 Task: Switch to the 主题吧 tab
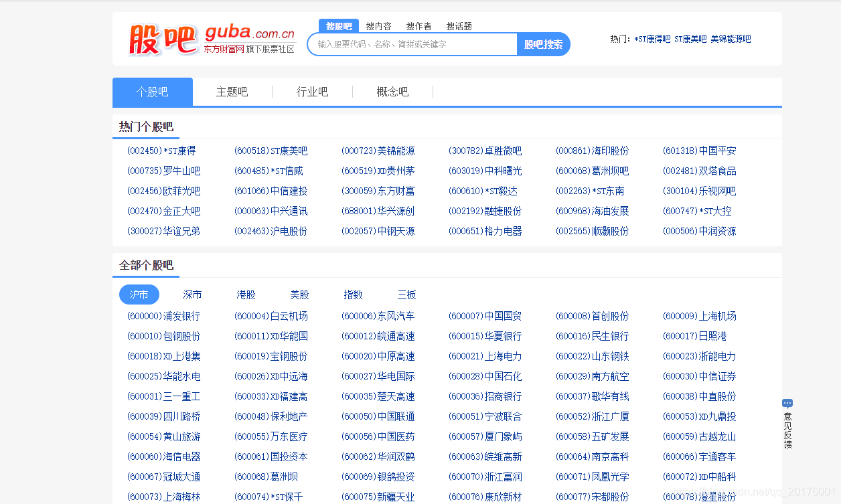(x=232, y=92)
